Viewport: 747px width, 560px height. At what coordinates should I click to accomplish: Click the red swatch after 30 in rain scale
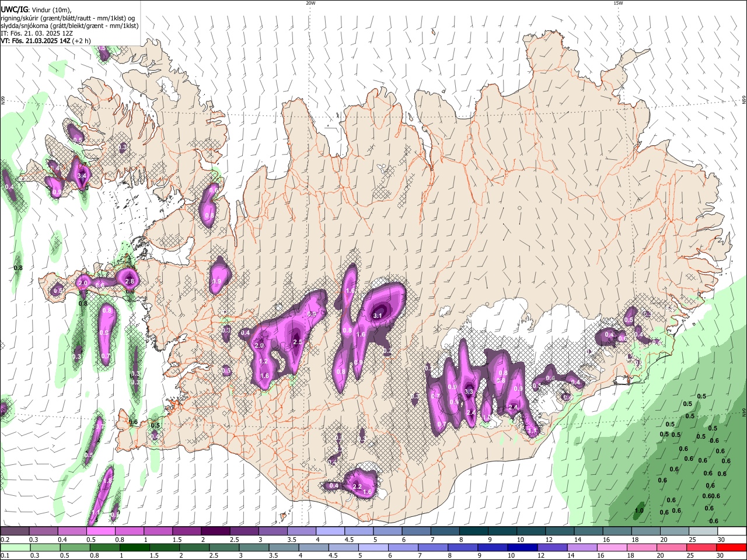[x=731, y=548]
